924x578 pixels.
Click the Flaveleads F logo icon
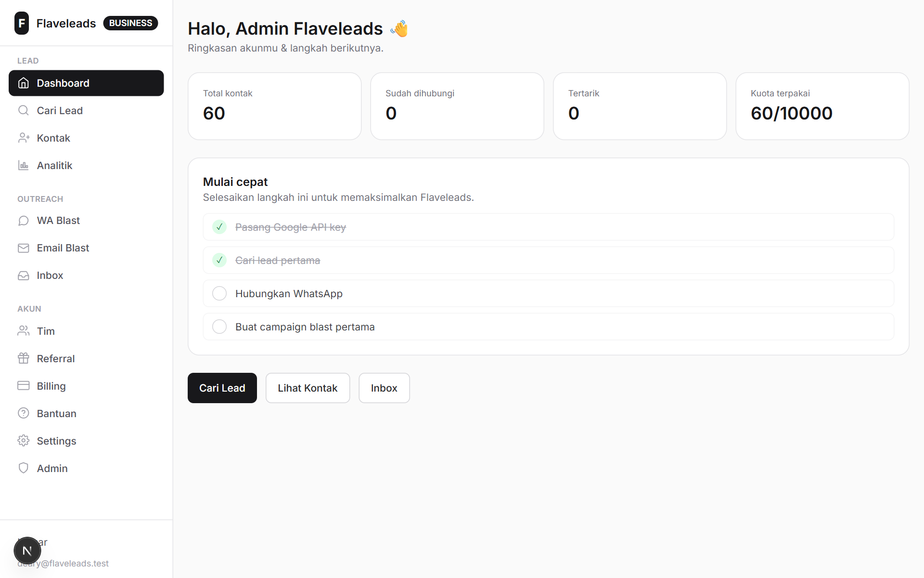(x=22, y=23)
